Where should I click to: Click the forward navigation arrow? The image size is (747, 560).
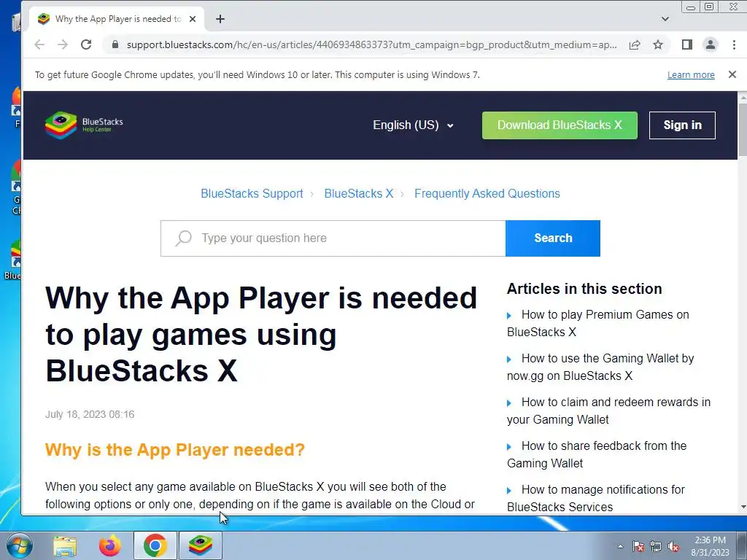pos(63,44)
